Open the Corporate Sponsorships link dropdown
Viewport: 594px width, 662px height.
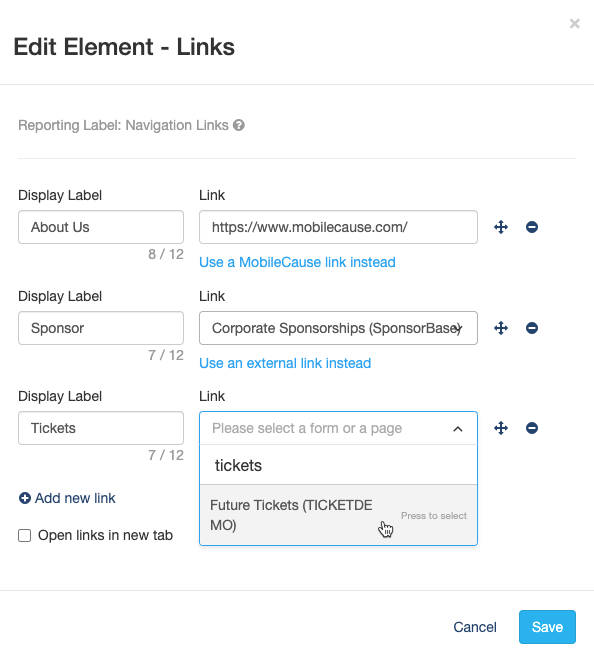pos(338,328)
